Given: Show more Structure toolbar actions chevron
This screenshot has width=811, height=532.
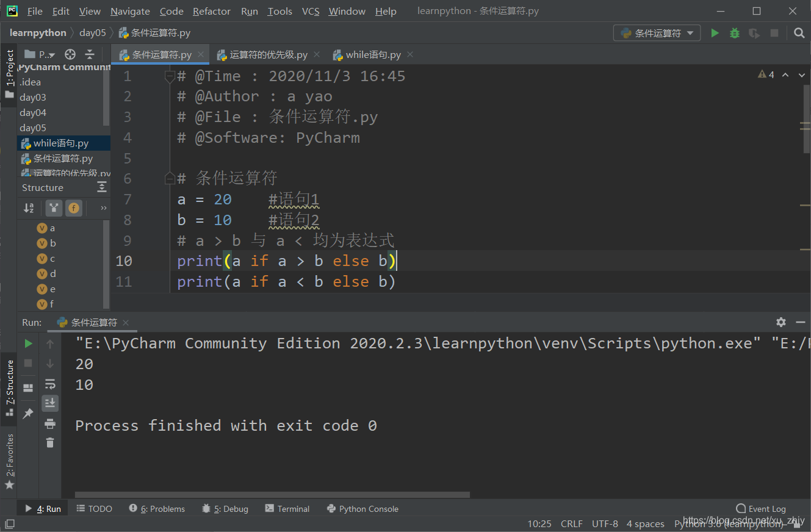Looking at the screenshot, I should click(103, 208).
